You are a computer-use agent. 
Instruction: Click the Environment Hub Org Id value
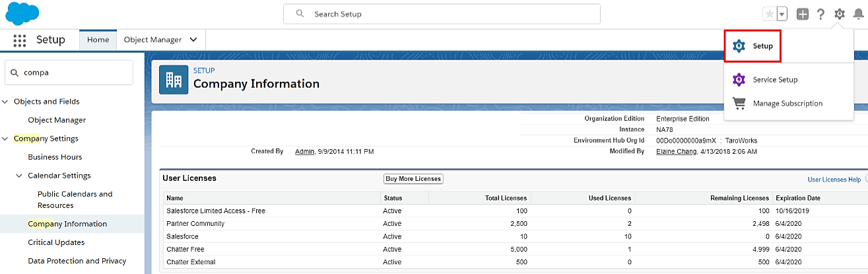click(706, 141)
